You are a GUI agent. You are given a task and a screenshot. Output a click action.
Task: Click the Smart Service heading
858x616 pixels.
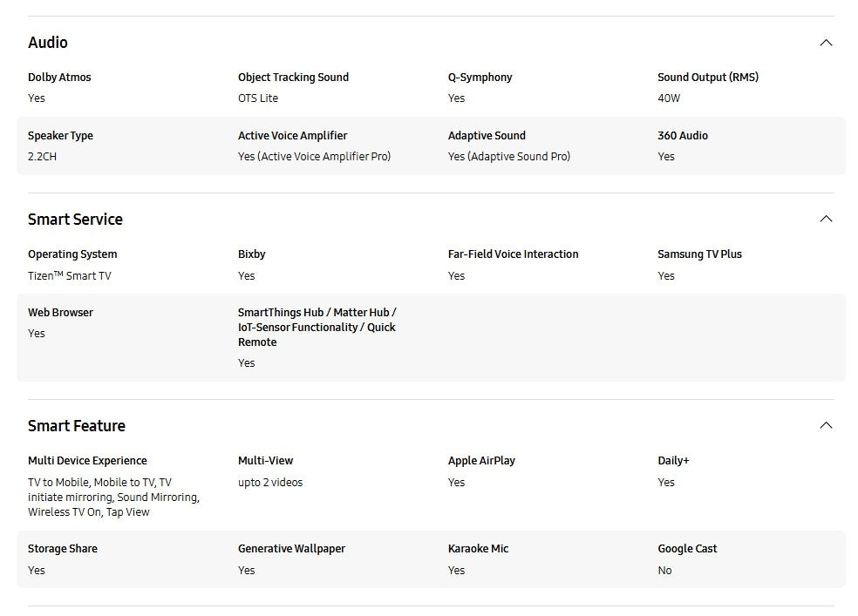tap(75, 220)
